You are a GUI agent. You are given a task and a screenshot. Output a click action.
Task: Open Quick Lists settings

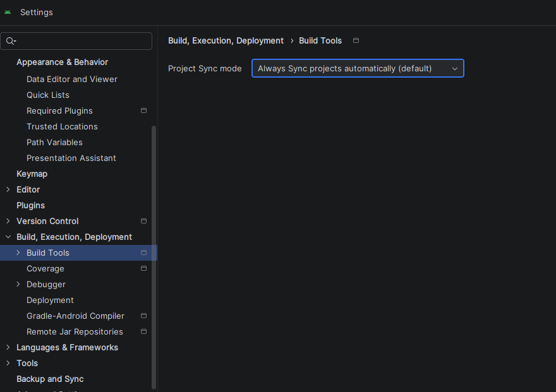pos(48,95)
